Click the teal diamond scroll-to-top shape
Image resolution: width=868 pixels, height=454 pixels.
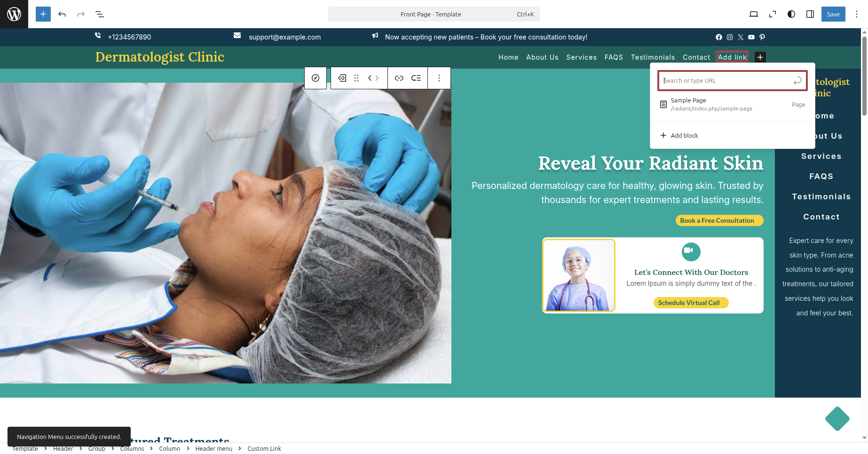[837, 418]
